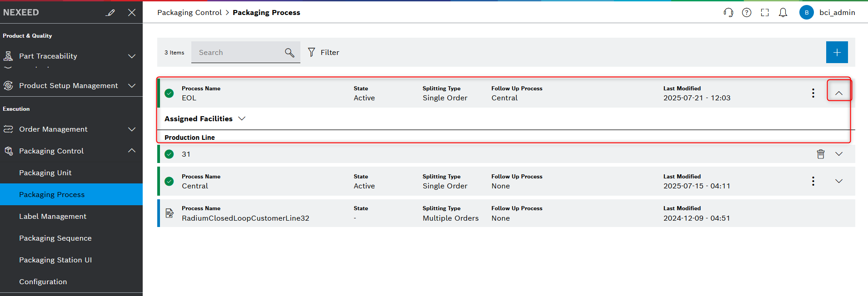Go to Label Management

[x=53, y=216]
